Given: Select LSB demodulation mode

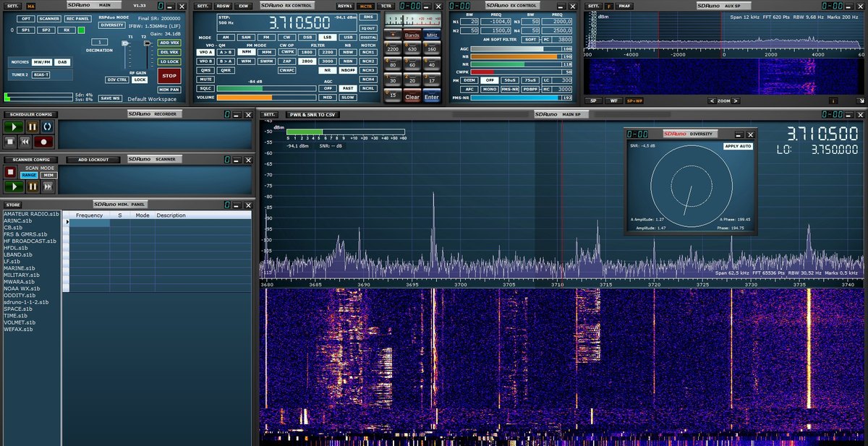Looking at the screenshot, I should coord(328,37).
